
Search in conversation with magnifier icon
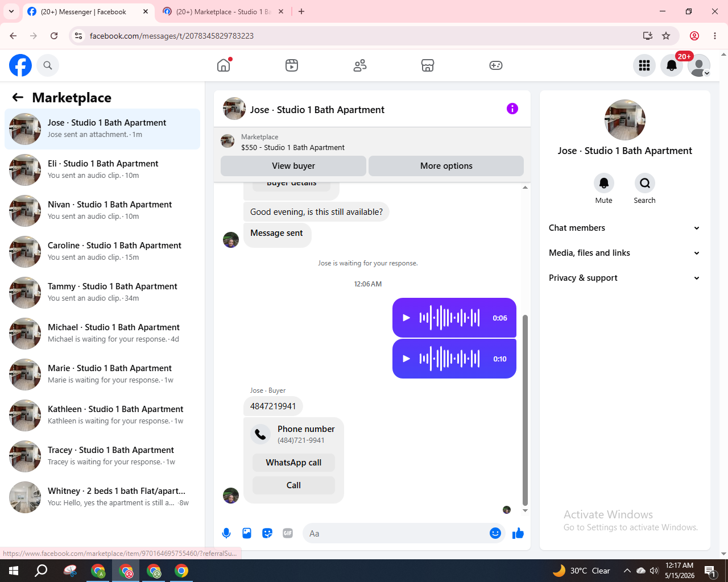pos(644,183)
